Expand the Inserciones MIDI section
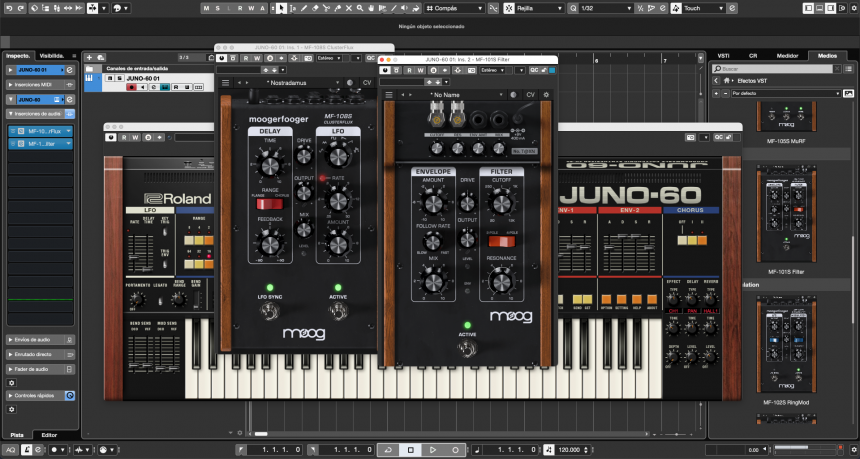Viewport: 860px width, 459px height. pos(41,84)
